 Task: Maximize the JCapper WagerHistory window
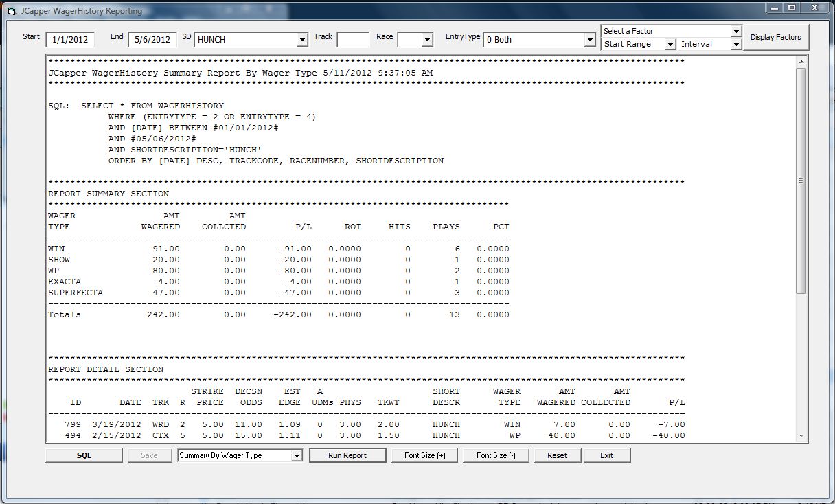pyautogui.click(x=791, y=8)
